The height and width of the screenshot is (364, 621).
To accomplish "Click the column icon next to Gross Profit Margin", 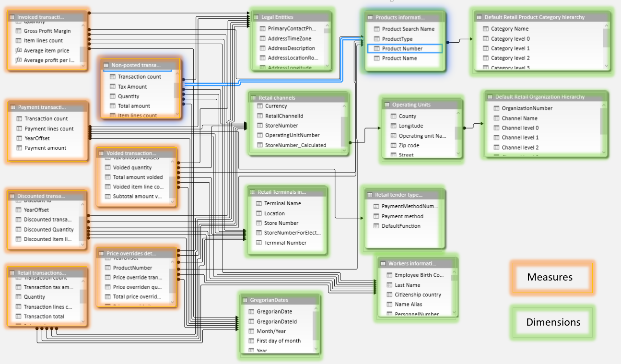I will coord(19,31).
